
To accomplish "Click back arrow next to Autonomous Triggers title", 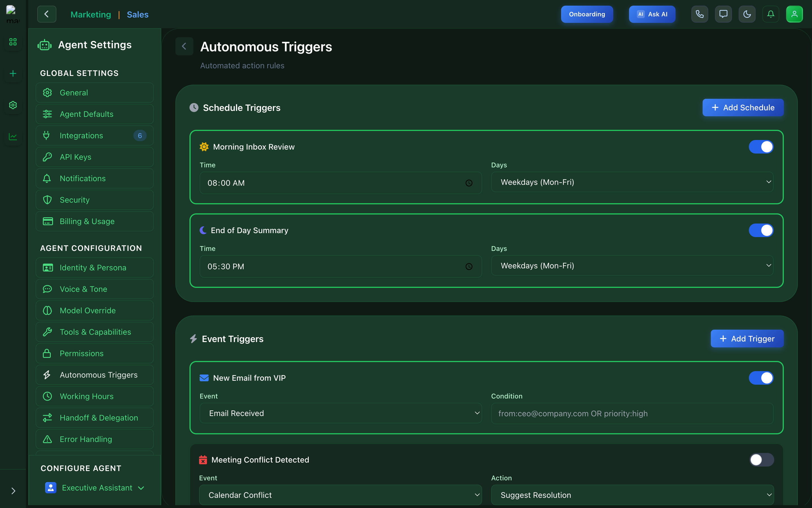I will [x=184, y=46].
